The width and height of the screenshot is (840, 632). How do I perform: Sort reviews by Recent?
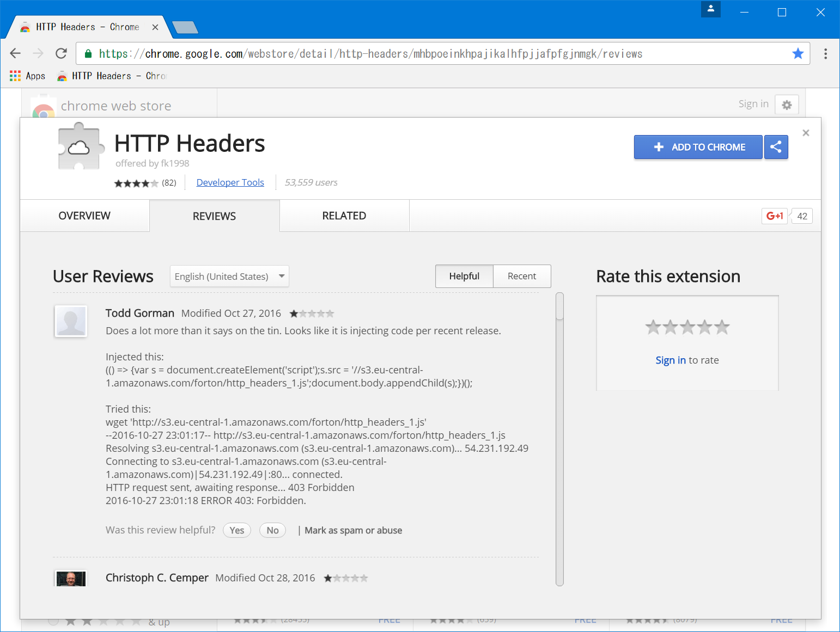[522, 276]
